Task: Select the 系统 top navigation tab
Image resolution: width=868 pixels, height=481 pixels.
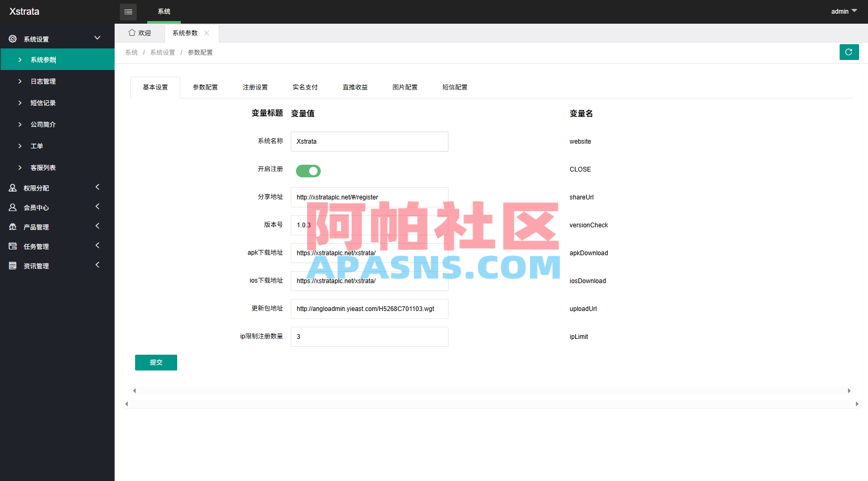Action: 164,12
